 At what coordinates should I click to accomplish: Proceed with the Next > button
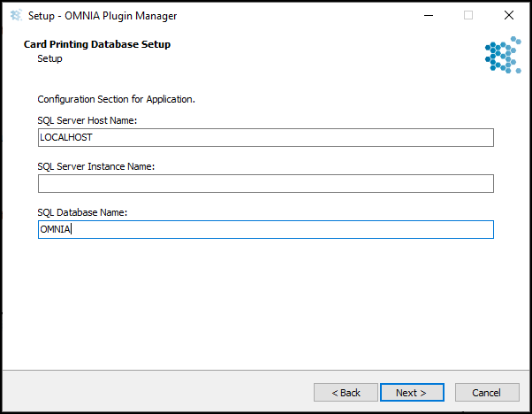pyautogui.click(x=412, y=393)
